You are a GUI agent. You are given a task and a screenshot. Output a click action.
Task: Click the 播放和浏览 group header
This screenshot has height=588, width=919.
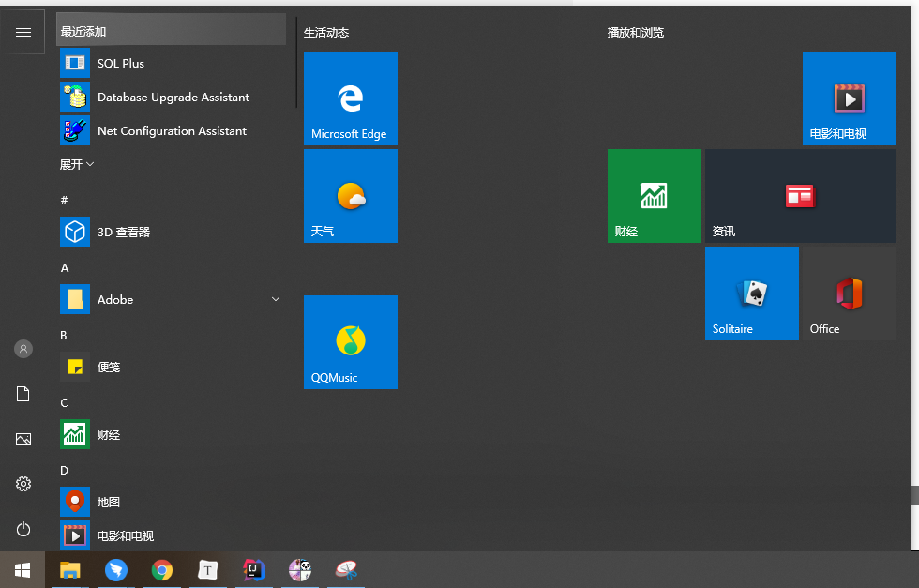(x=636, y=33)
